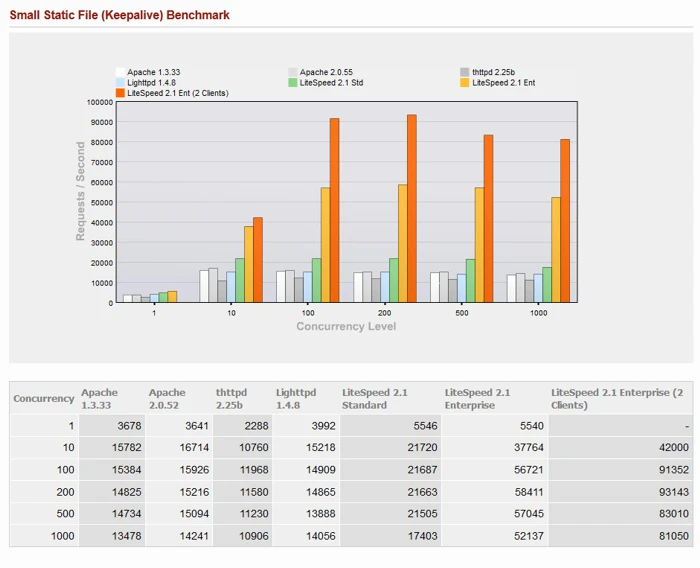Click the LiteSpeed 2.1 Std green legend swatch
Screen dimensions: 700x568
[292, 83]
